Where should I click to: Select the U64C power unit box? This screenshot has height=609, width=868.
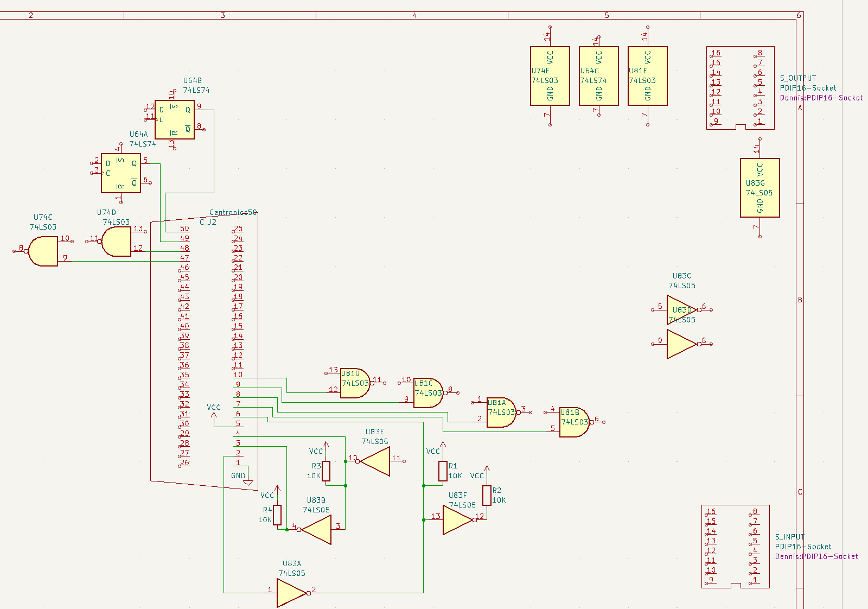pyautogui.click(x=599, y=76)
